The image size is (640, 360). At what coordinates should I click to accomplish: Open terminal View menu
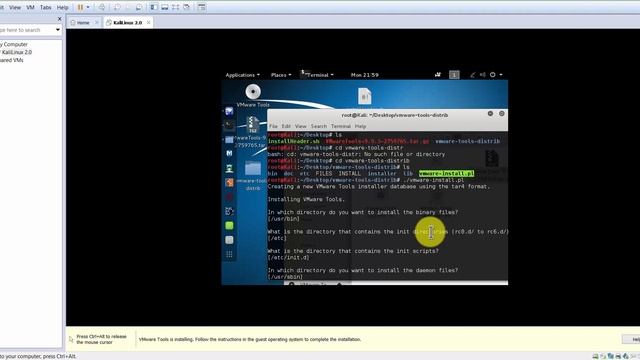click(300, 127)
